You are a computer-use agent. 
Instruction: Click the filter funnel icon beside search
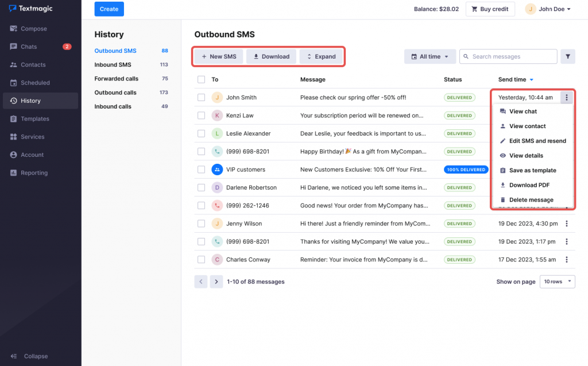click(x=567, y=56)
